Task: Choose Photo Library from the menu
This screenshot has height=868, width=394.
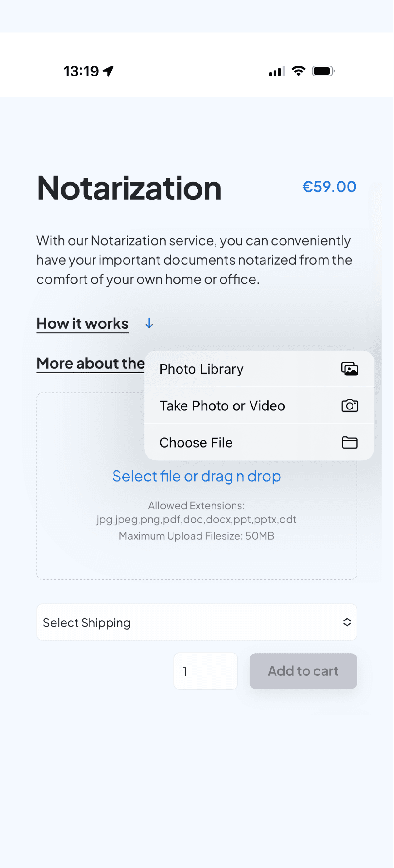Action: [x=202, y=369]
